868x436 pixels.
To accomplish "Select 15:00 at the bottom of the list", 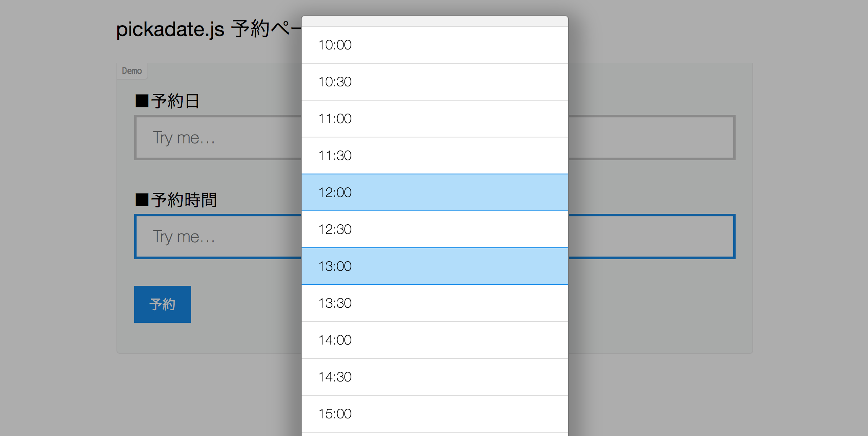I will coord(434,414).
